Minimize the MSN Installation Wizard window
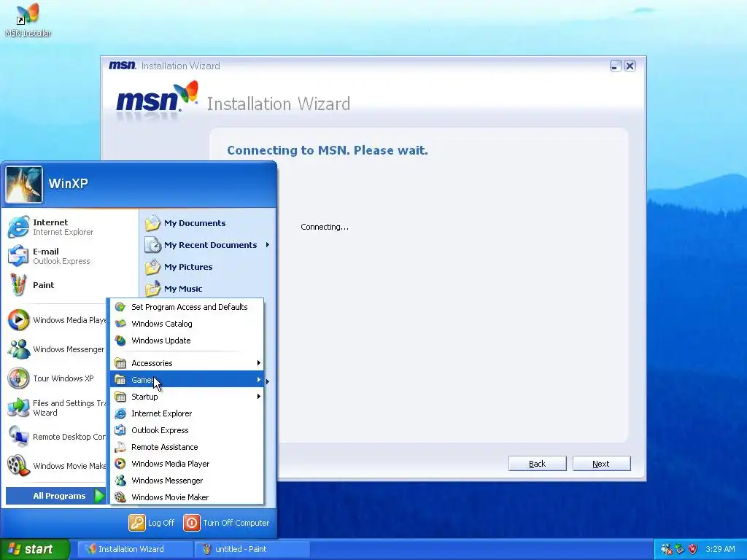Viewport: 747px width, 560px height. tap(616, 66)
